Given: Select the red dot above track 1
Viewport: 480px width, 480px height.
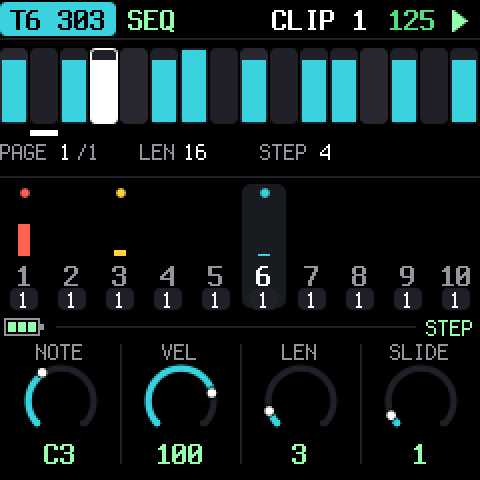Looking at the screenshot, I should 25,193.
